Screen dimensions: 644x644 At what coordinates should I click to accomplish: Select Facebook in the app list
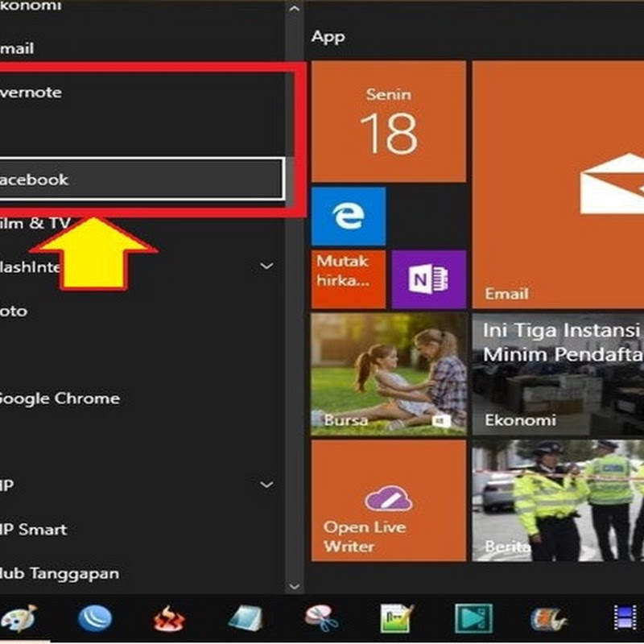click(142, 180)
